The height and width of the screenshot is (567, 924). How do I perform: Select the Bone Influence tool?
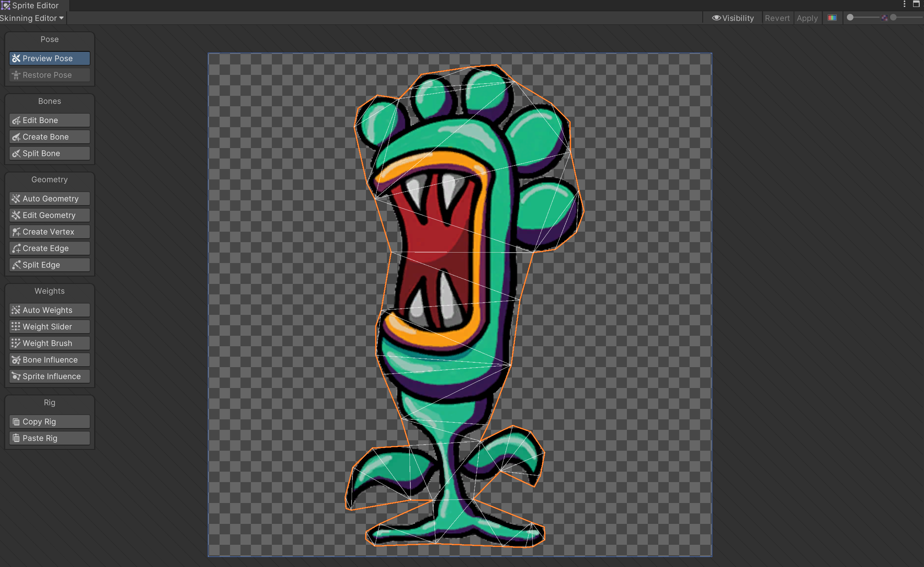(x=49, y=359)
